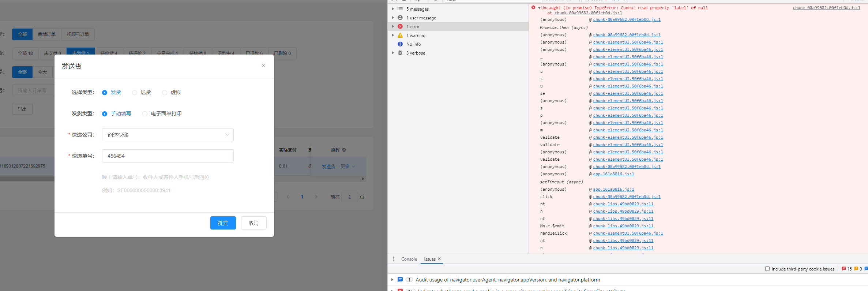Click the 实际支付 value '0.01' cell

(283, 166)
